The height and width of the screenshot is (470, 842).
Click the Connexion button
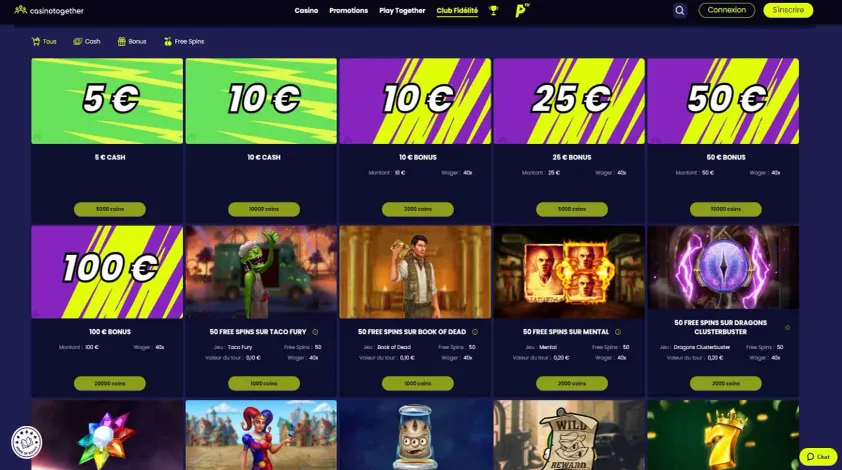coord(727,10)
